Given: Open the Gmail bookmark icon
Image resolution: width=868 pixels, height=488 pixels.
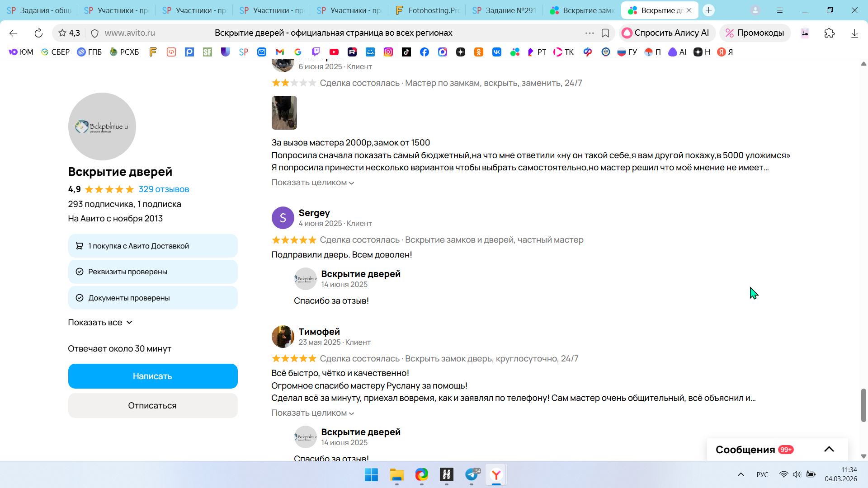Looking at the screenshot, I should [280, 52].
